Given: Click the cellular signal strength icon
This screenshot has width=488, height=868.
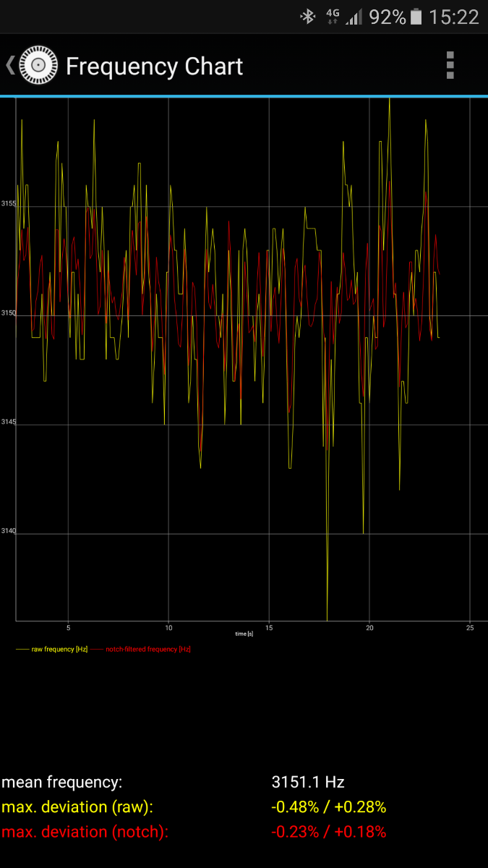Looking at the screenshot, I should pyautogui.click(x=354, y=17).
